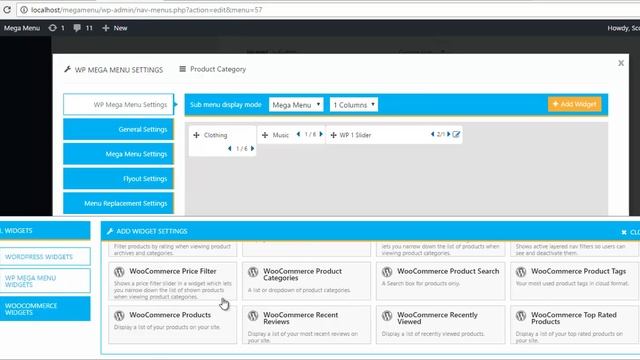The image size is (640, 360).
Task: Add the WooCommerce Top Rated Products widget
Action: [x=574, y=325]
